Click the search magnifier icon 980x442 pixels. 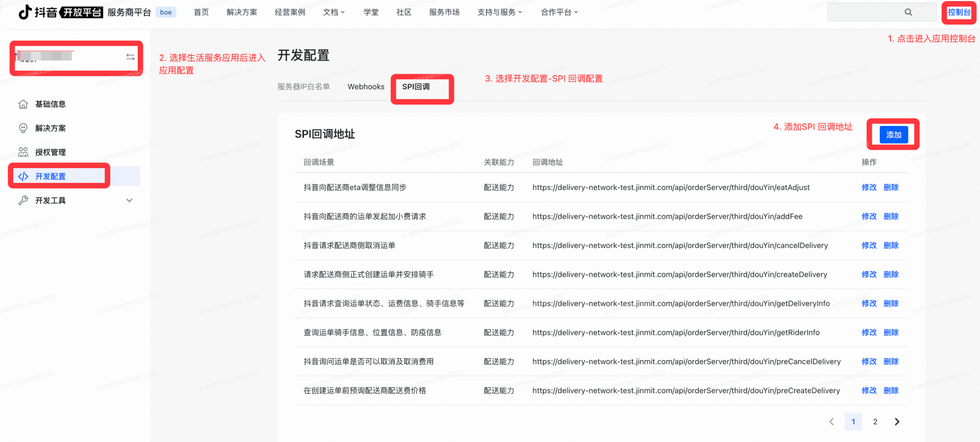tap(908, 12)
